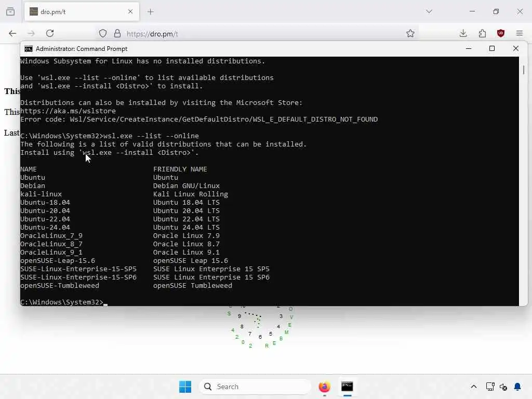Screen dimensions: 532x399
Task: Close the Command Prompt window
Action: pyautogui.click(x=516, y=48)
